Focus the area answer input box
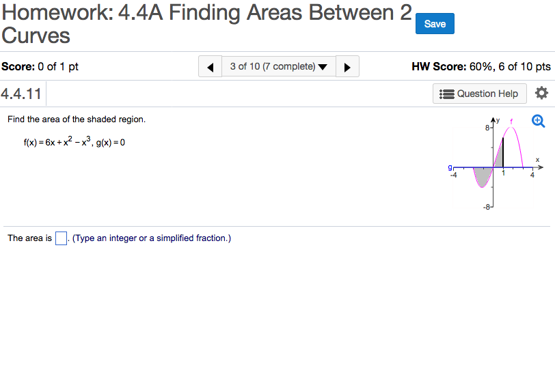The width and height of the screenshot is (555, 392). click(x=62, y=238)
